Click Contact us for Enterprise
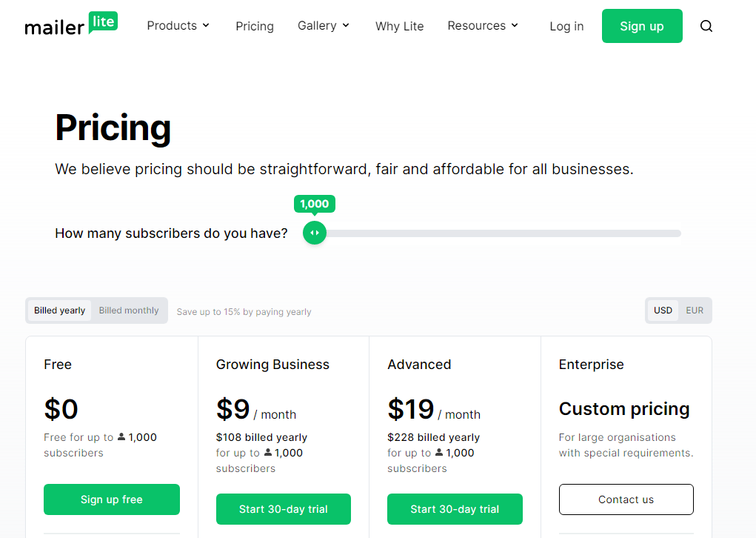756x538 pixels. [x=626, y=499]
